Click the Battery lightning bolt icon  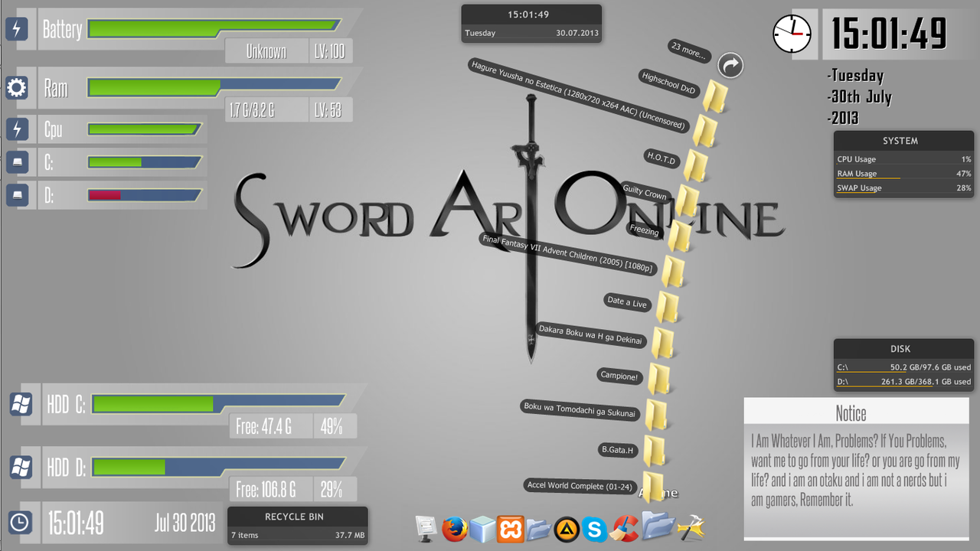point(17,29)
